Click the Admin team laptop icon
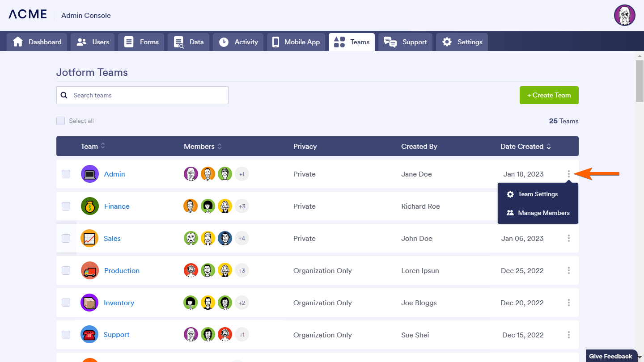The height and width of the screenshot is (362, 644). (89, 174)
